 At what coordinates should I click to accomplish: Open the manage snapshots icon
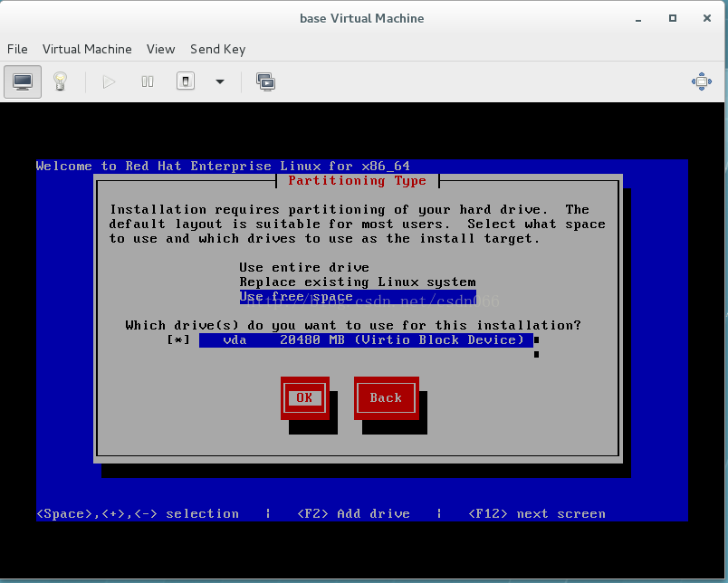[266, 82]
